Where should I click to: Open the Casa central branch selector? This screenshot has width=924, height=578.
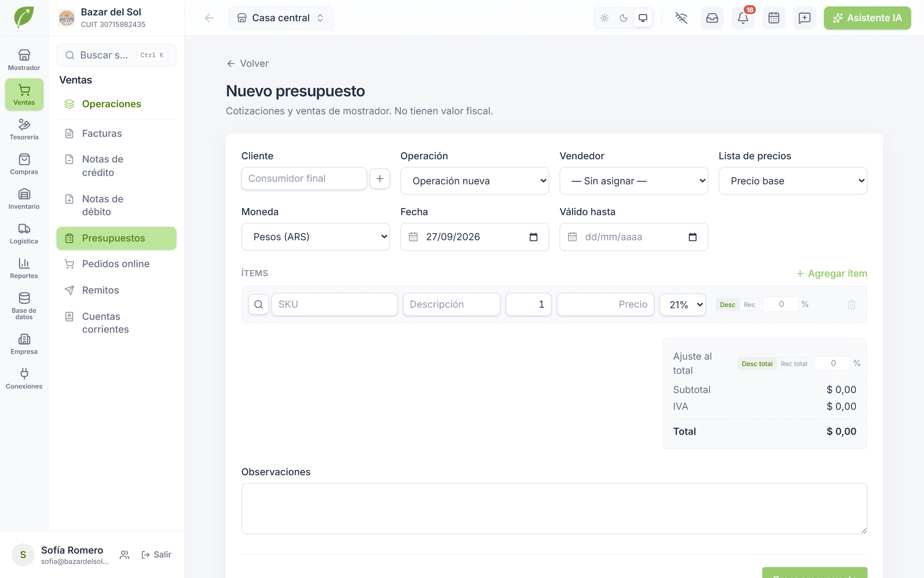[x=281, y=18]
